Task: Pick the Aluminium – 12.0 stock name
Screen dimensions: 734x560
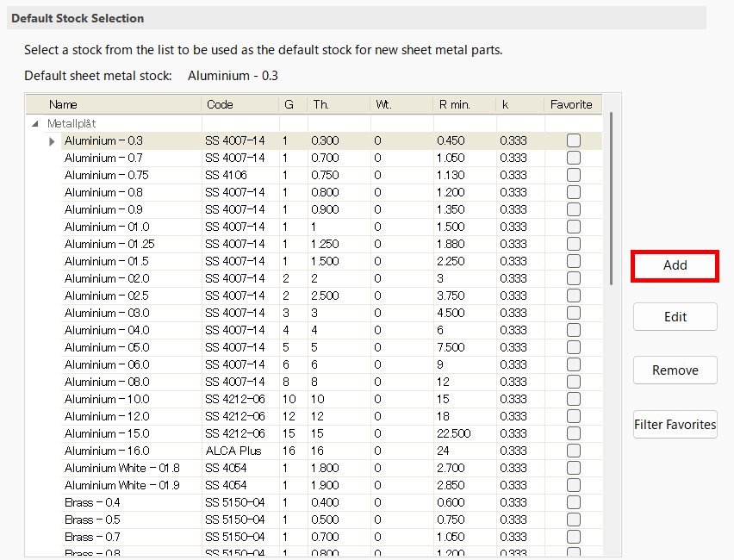Action: point(107,416)
